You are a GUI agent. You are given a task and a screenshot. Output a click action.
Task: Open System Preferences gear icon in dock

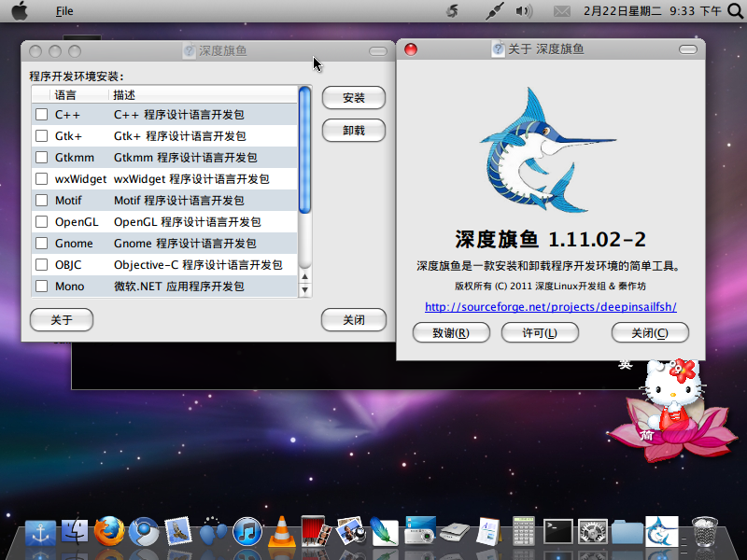coord(593,532)
